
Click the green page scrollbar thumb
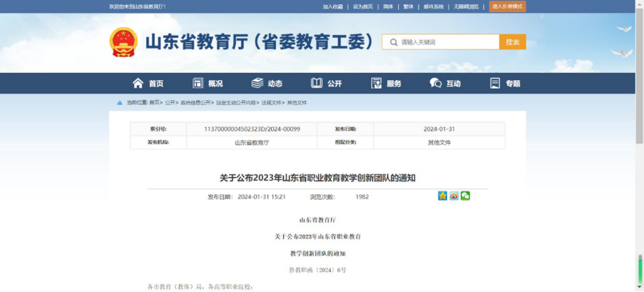point(640,268)
